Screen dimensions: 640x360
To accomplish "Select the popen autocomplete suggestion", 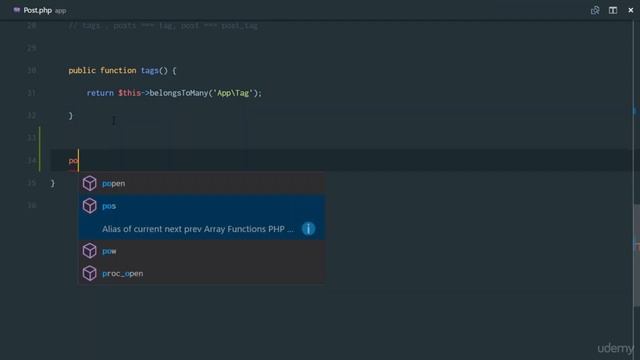I will 202,183.
